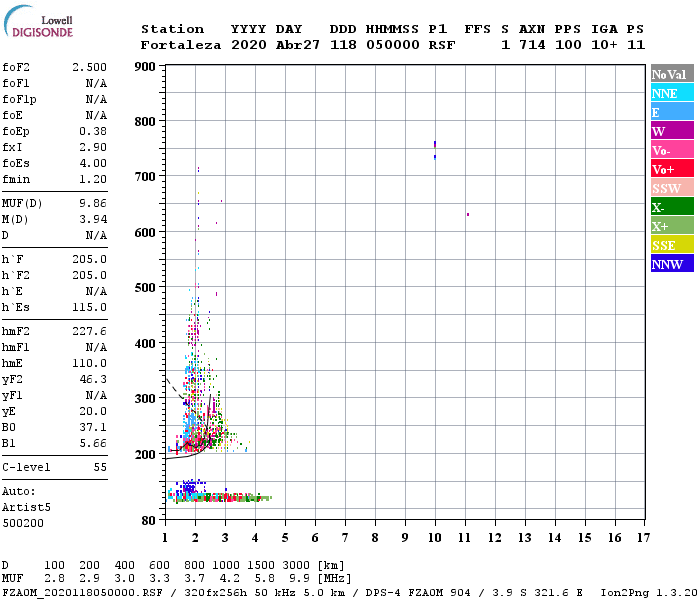This screenshot has height=600, width=700.
Task: Select the SSW salmon legend swatch
Action: [672, 188]
